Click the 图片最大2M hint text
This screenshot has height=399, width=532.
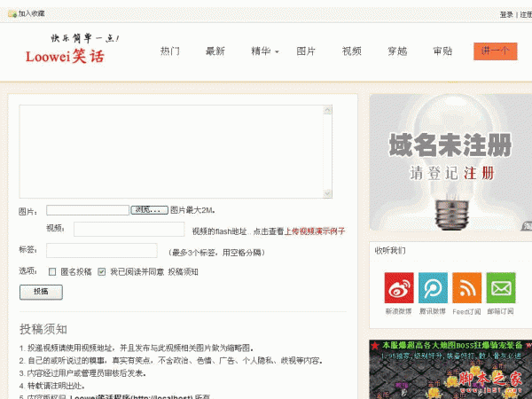click(x=192, y=210)
